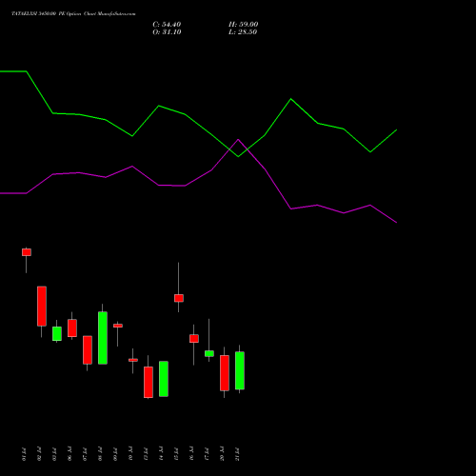Click the first date label '01' on the axis

point(24,454)
